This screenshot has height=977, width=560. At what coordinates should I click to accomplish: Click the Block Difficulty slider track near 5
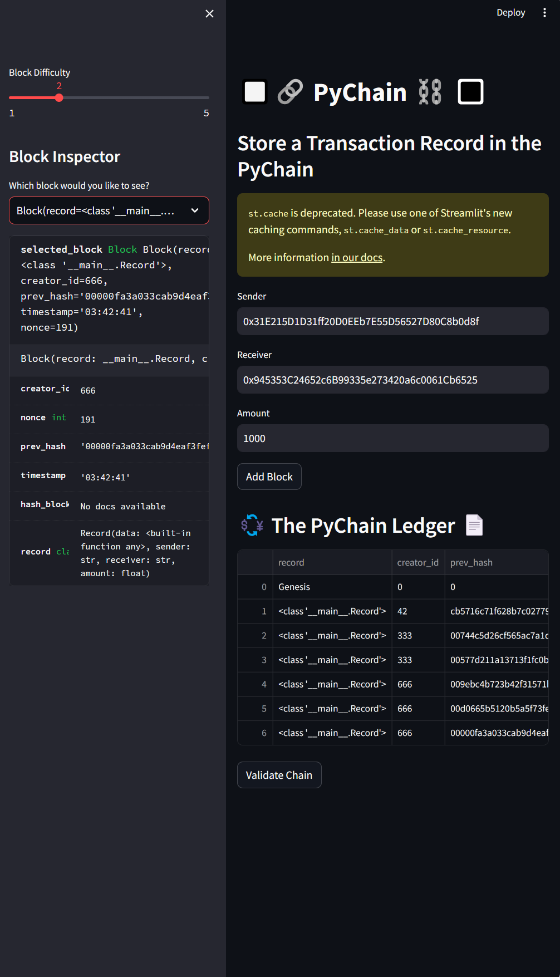click(205, 98)
